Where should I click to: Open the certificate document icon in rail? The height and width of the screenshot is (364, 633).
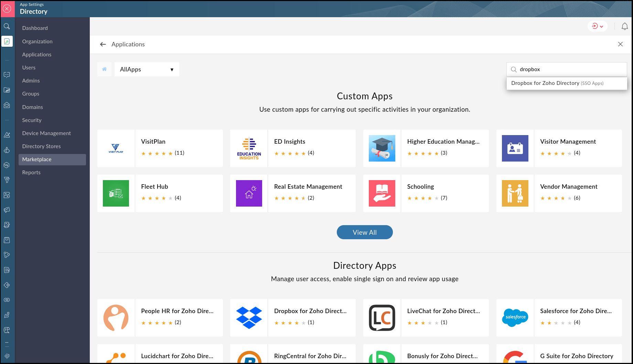coord(7,270)
